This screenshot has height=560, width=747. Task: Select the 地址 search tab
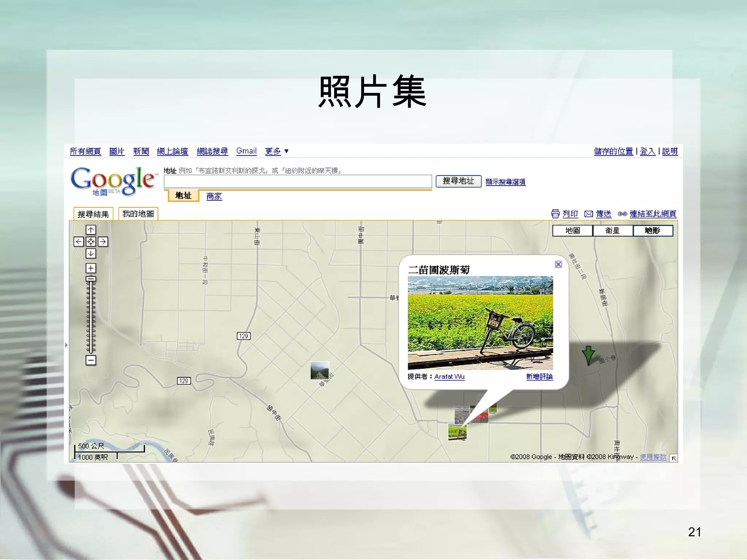pos(183,196)
